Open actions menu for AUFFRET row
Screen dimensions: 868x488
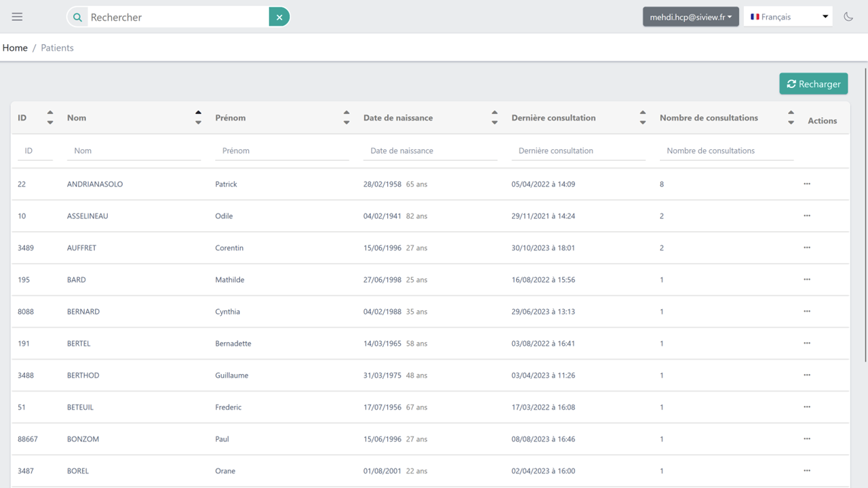[807, 247]
